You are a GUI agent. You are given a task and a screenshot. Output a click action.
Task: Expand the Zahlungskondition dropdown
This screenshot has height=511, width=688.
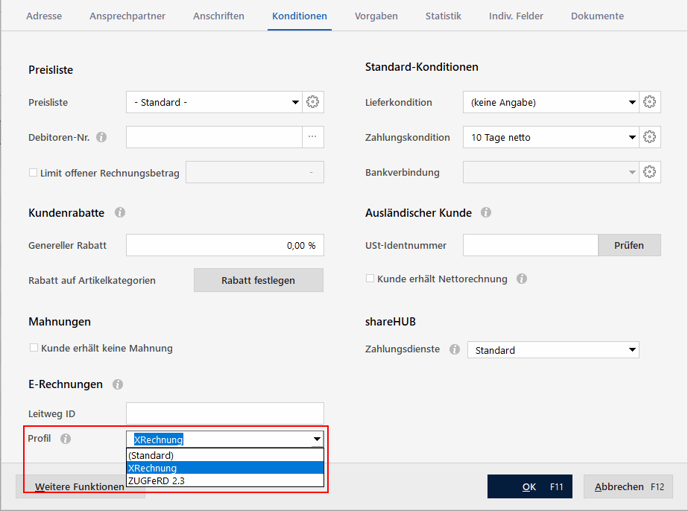coord(551,137)
